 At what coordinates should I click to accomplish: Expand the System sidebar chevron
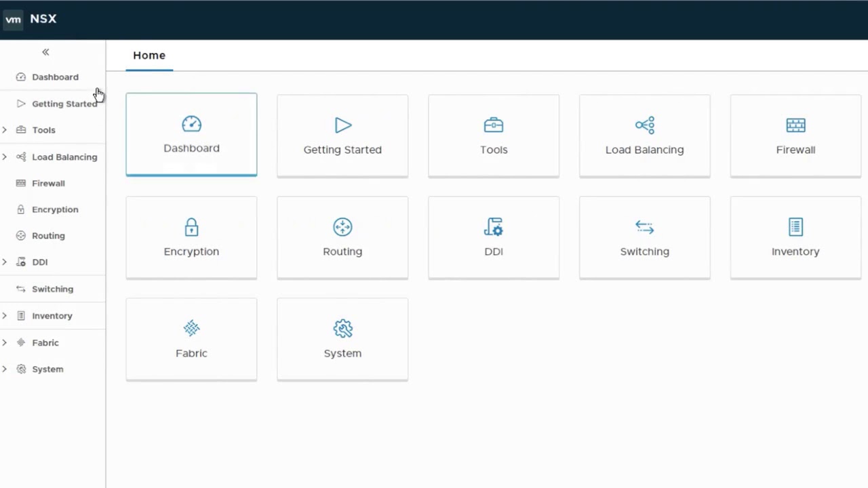[5, 369]
